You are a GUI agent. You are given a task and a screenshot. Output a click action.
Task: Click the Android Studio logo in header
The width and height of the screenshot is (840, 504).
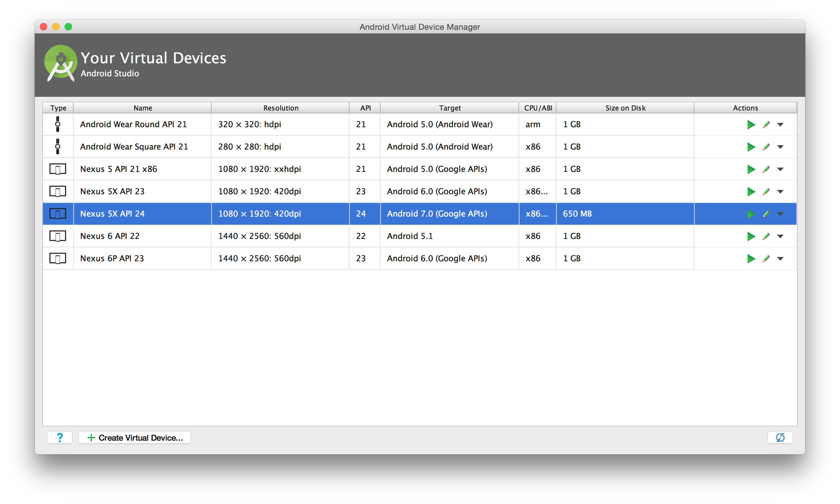click(61, 63)
